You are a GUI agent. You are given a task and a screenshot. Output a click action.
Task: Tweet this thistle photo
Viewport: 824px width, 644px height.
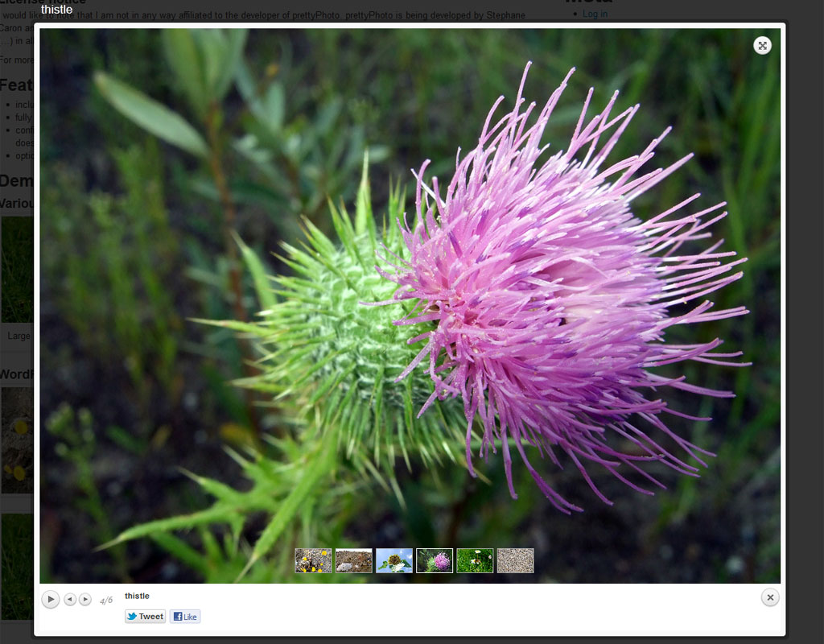[146, 617]
